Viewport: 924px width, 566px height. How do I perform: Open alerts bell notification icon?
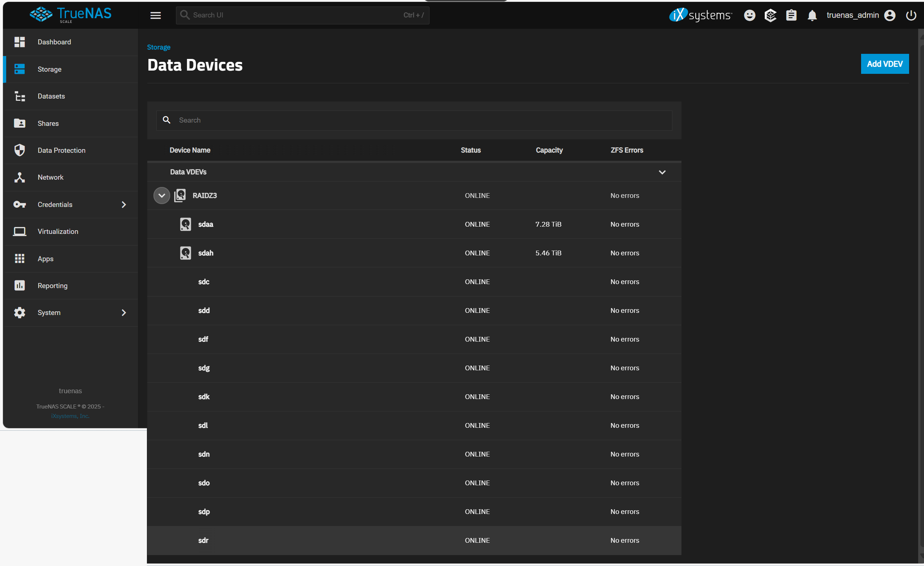[x=812, y=15]
